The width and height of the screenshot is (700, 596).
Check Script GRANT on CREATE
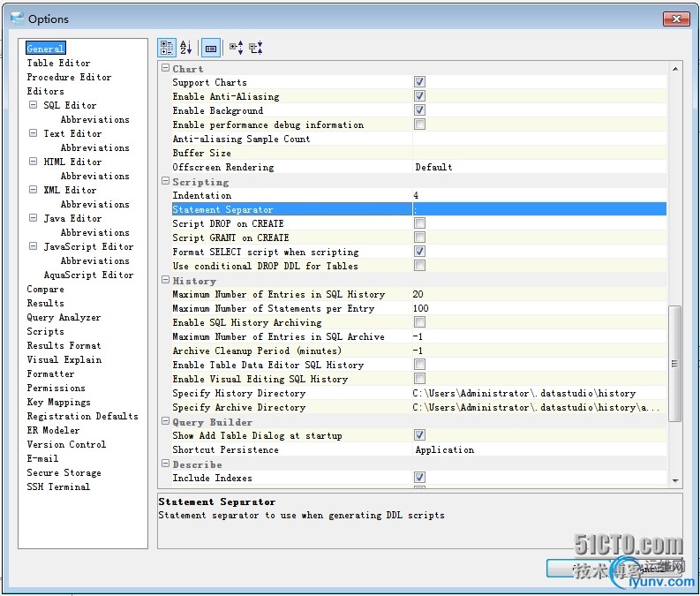(x=419, y=237)
